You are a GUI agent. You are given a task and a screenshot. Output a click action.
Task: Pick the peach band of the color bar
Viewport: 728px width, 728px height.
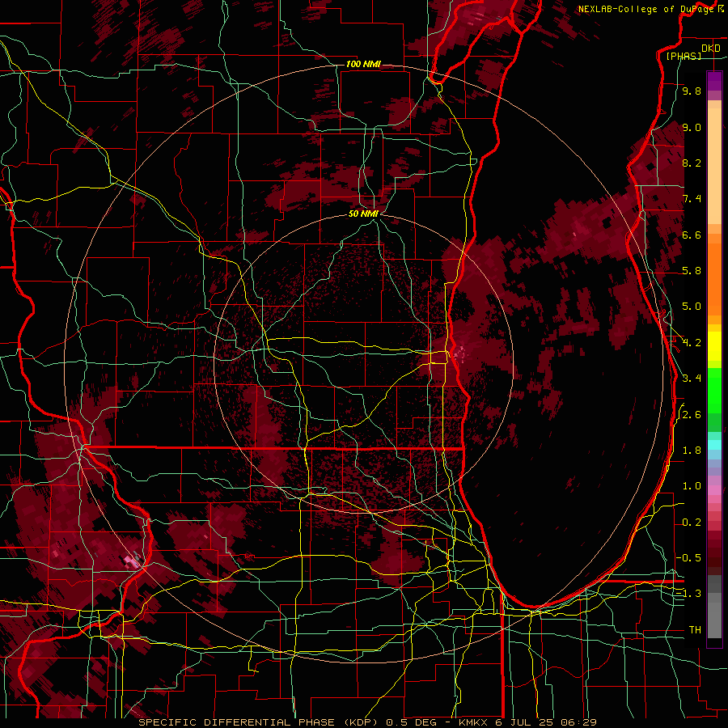[x=714, y=165]
